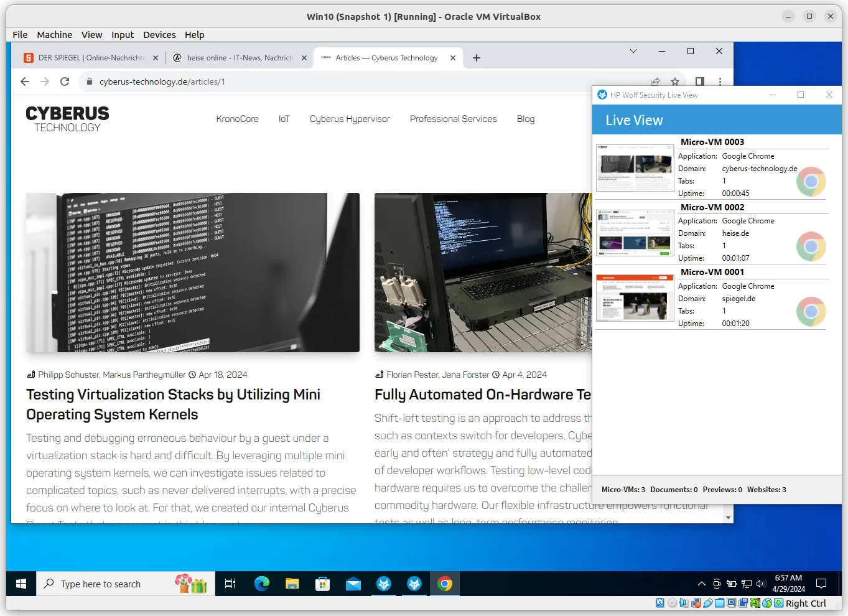Click the Chrome icon beside Micro-VM 0003
Viewport: 848px width, 616px height.
click(x=811, y=181)
